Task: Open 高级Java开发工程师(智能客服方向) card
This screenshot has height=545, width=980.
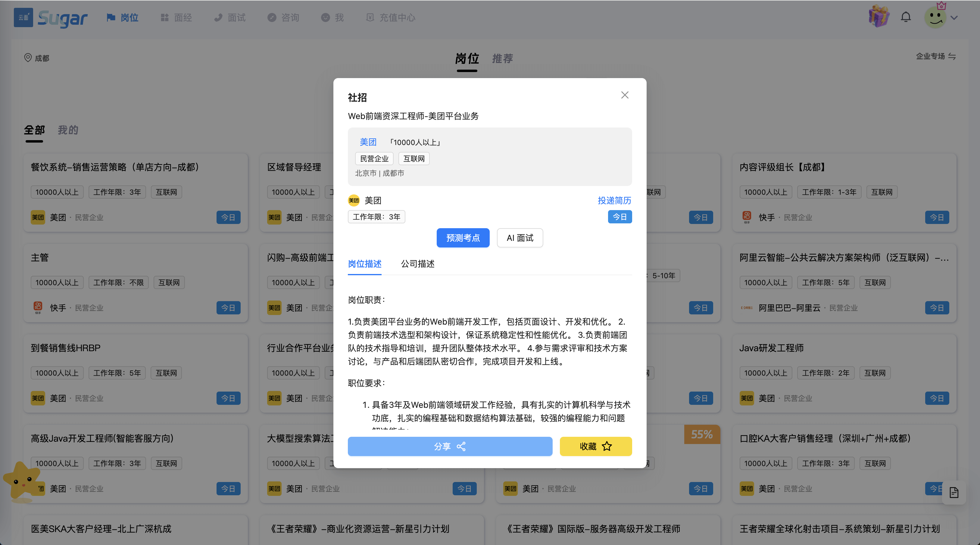Action: 136,464
